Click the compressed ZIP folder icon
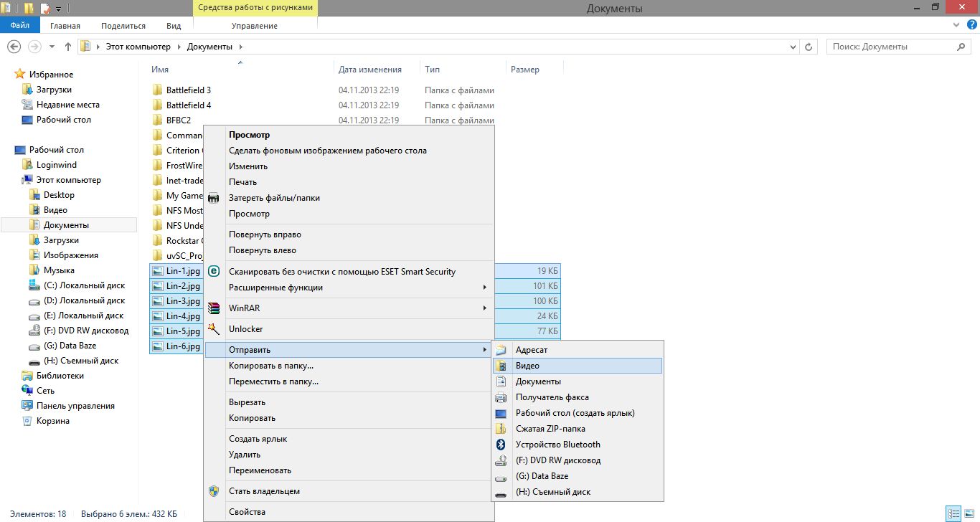Viewport: 980px width, 522px height. pyautogui.click(x=501, y=429)
